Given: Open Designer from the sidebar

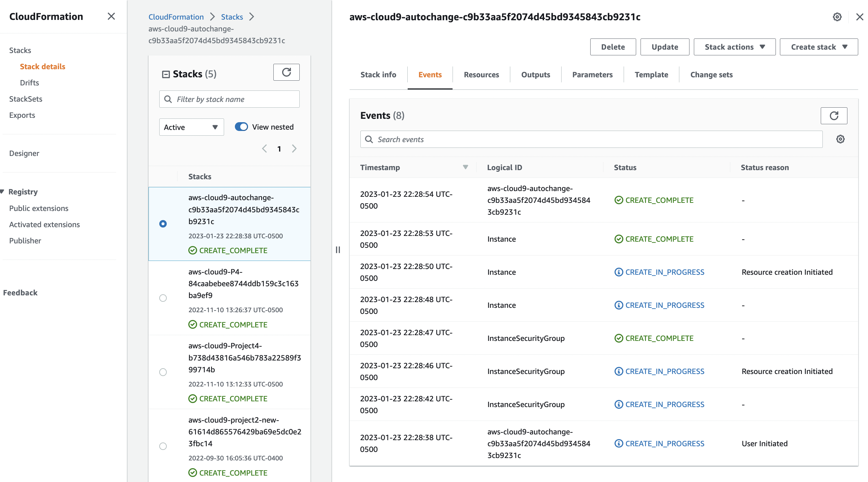Looking at the screenshot, I should tap(24, 153).
